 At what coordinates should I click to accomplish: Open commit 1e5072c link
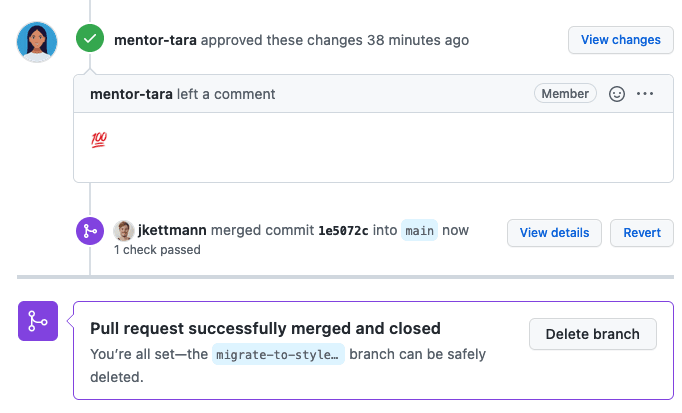(343, 231)
